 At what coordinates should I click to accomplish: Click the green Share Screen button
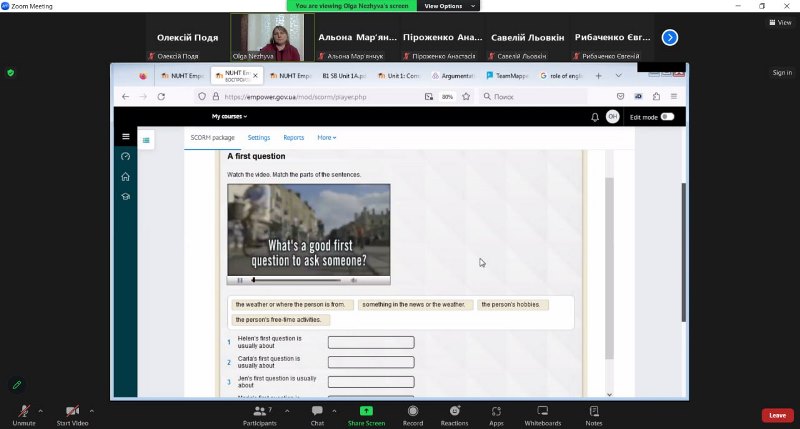(366, 415)
